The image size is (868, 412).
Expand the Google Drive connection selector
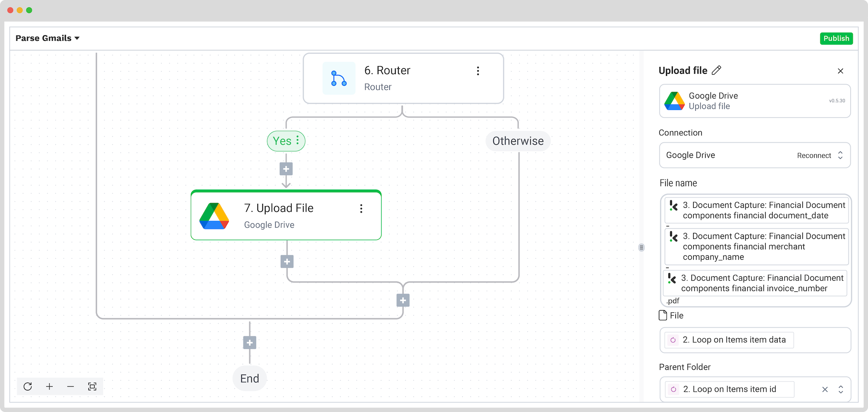click(x=840, y=155)
